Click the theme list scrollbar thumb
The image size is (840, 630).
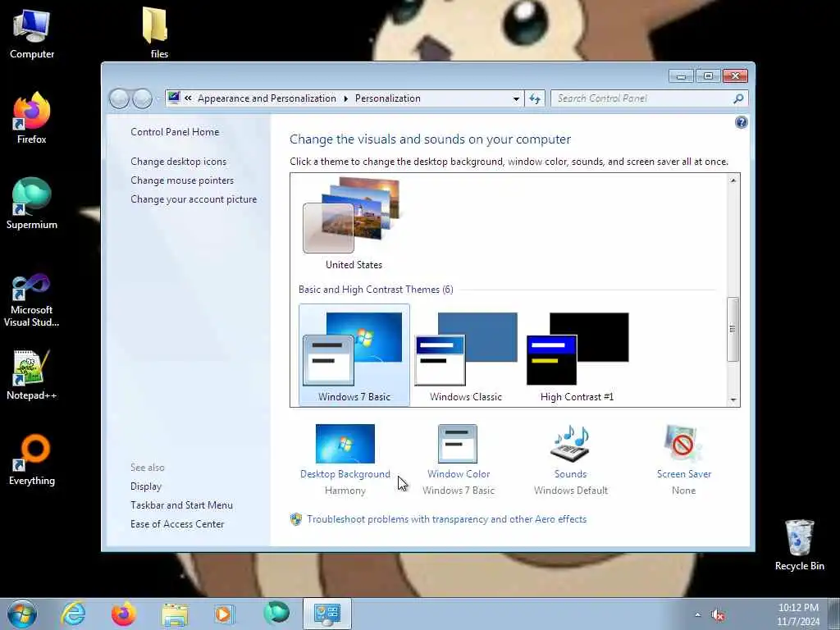click(733, 329)
